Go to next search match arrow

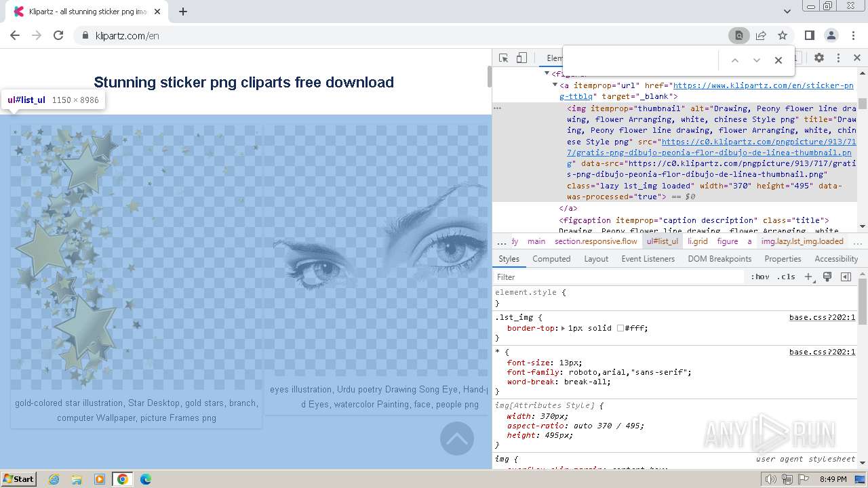point(757,60)
